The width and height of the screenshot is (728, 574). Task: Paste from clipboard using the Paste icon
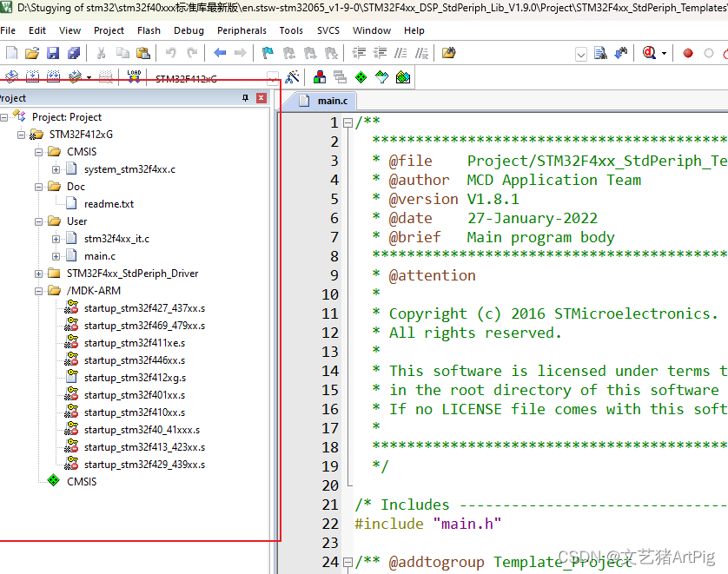pos(143,53)
